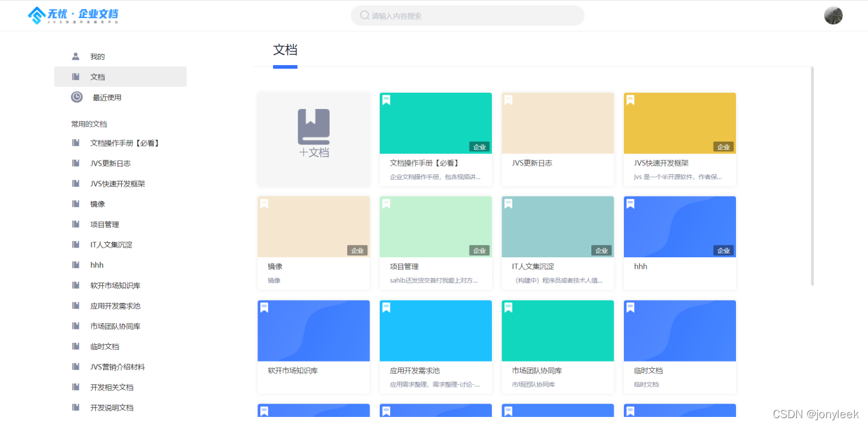Click the person icon beside 我的
Viewport: 868px width, 426px height.
click(x=75, y=57)
